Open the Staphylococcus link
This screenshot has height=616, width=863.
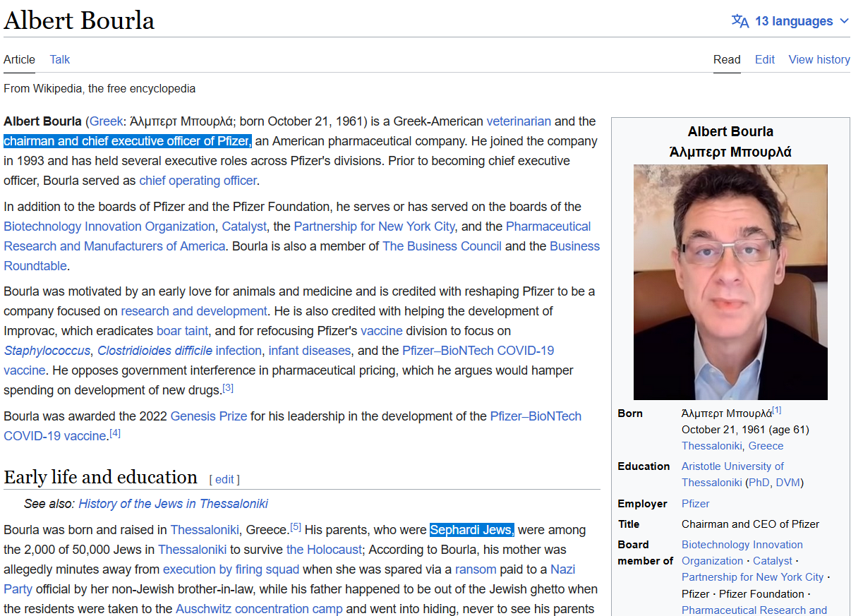click(47, 351)
